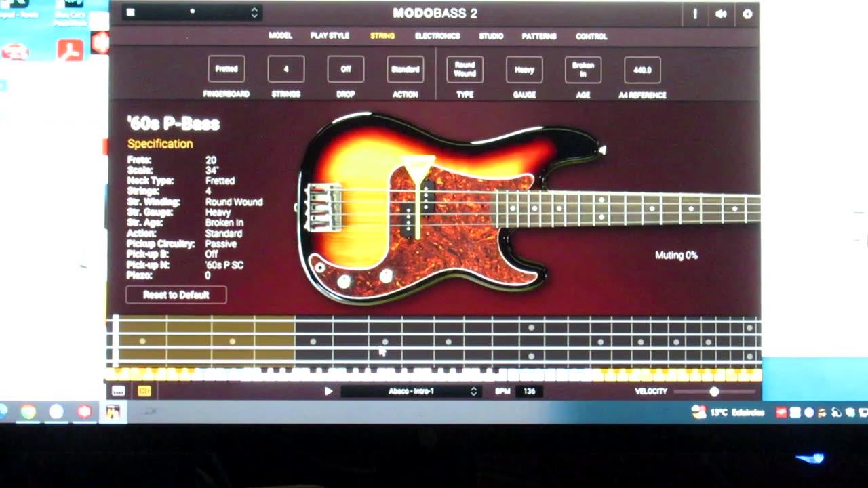
Task: Click the speaker audio icon in header
Action: (721, 14)
